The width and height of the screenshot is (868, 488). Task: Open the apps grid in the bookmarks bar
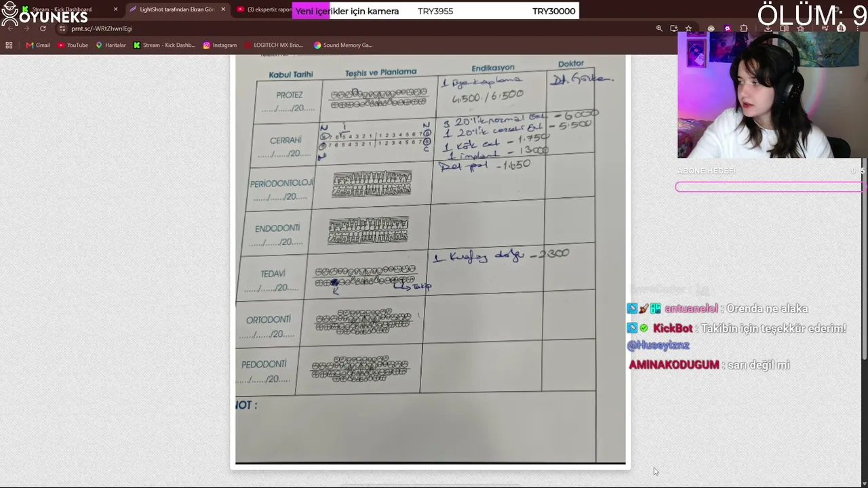pos(9,45)
